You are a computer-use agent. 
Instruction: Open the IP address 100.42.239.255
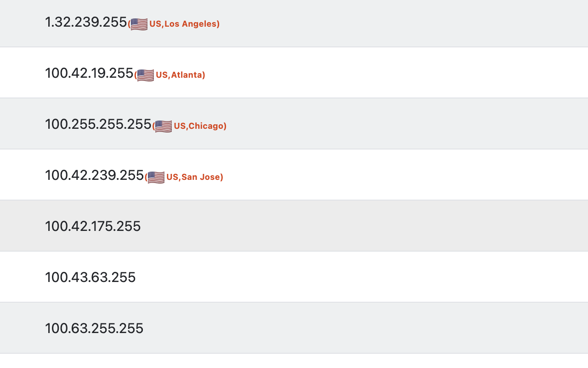coord(95,175)
